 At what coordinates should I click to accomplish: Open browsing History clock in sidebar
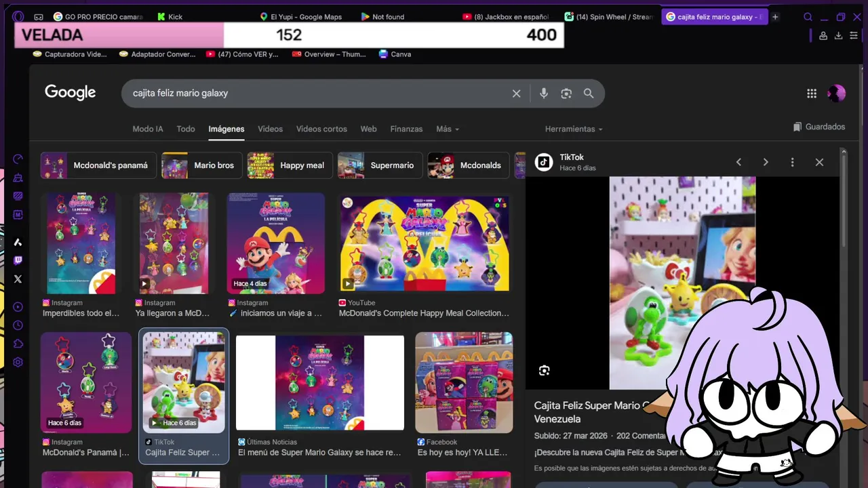18,325
